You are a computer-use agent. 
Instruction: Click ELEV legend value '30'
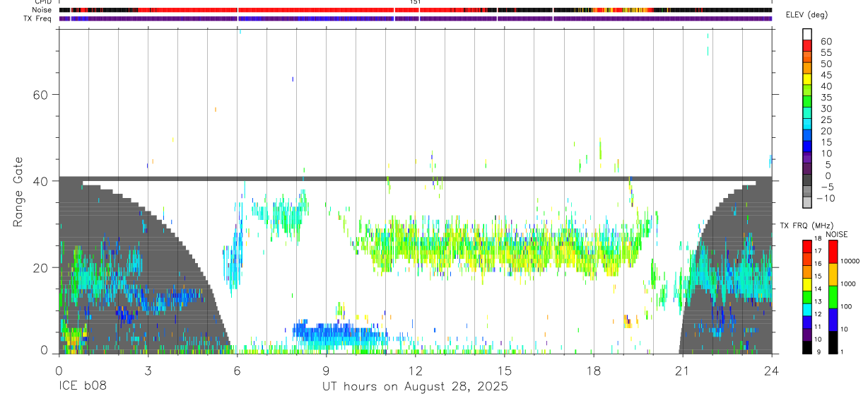[826, 109]
